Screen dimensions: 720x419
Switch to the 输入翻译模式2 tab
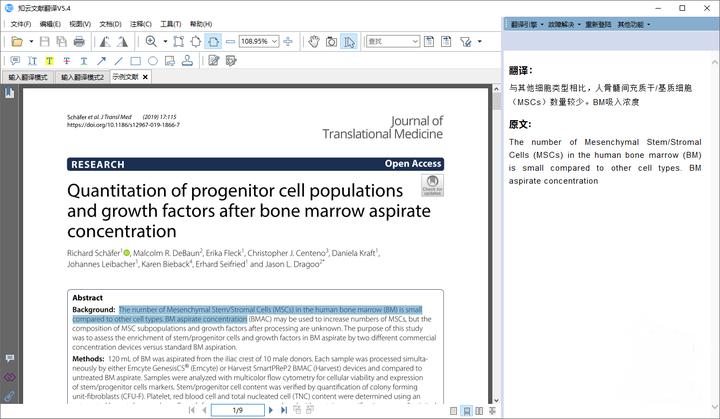81,77
